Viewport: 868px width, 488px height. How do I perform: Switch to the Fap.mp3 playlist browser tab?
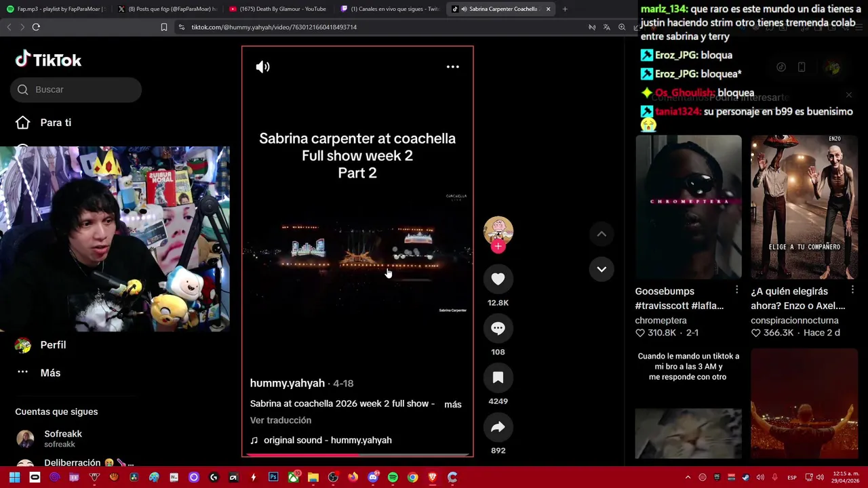coord(56,9)
